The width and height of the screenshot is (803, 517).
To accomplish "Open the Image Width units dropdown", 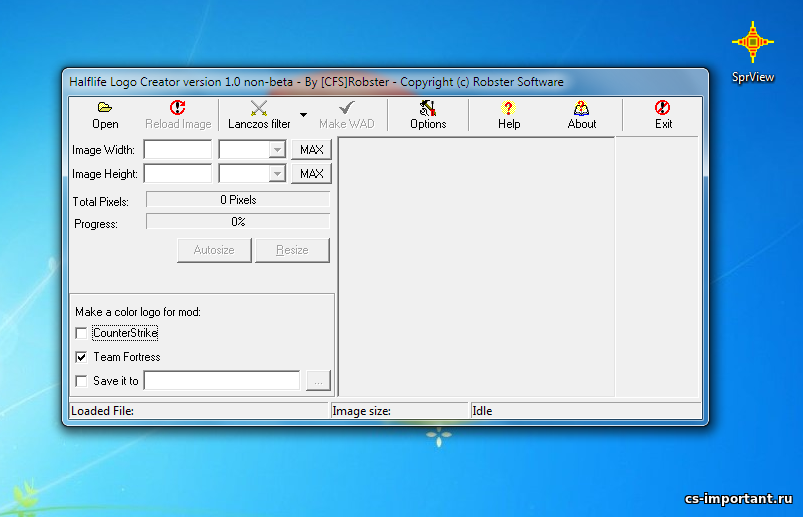I will [277, 150].
